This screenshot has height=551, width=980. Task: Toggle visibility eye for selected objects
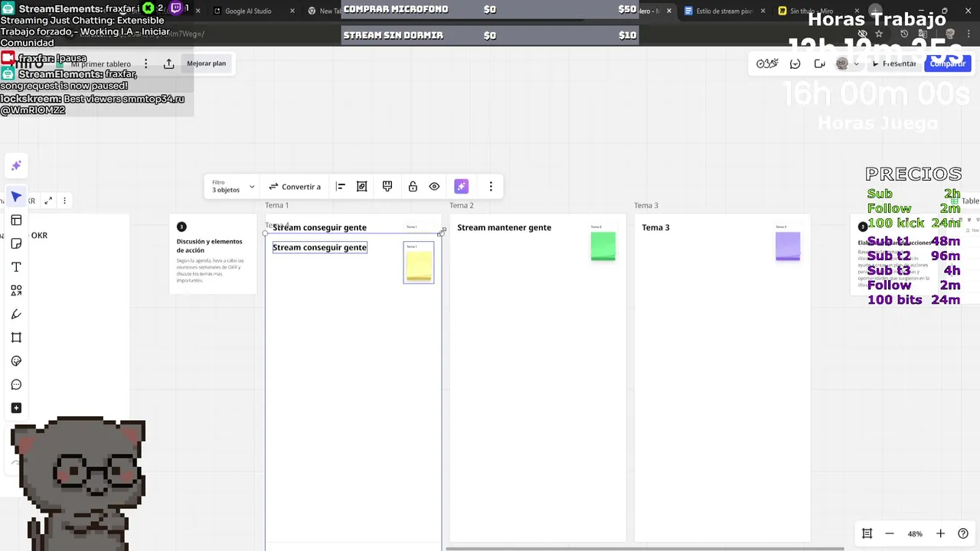(434, 187)
